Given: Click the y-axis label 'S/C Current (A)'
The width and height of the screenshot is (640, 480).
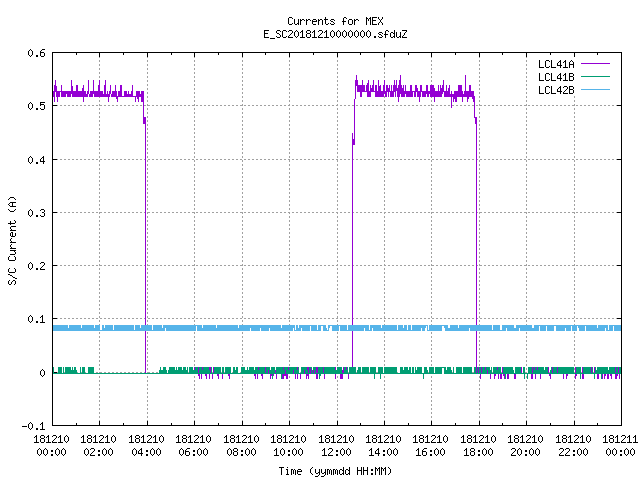Looking at the screenshot, I should click(x=12, y=240).
